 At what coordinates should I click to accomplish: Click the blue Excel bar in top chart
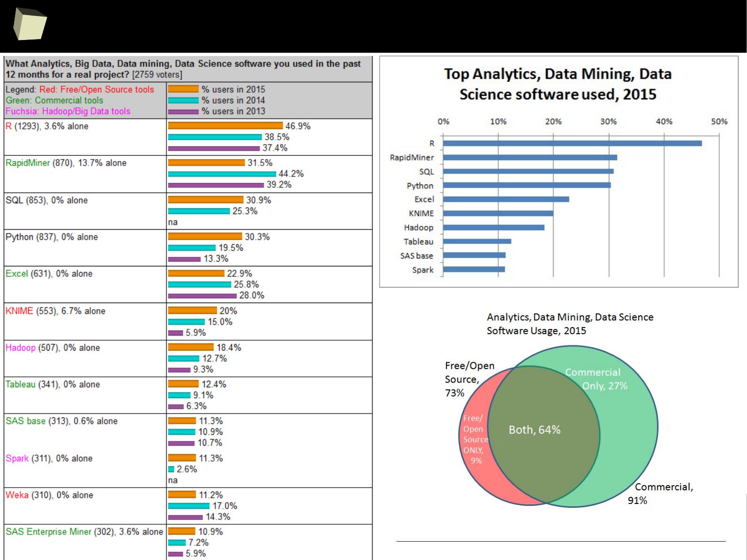(506, 199)
